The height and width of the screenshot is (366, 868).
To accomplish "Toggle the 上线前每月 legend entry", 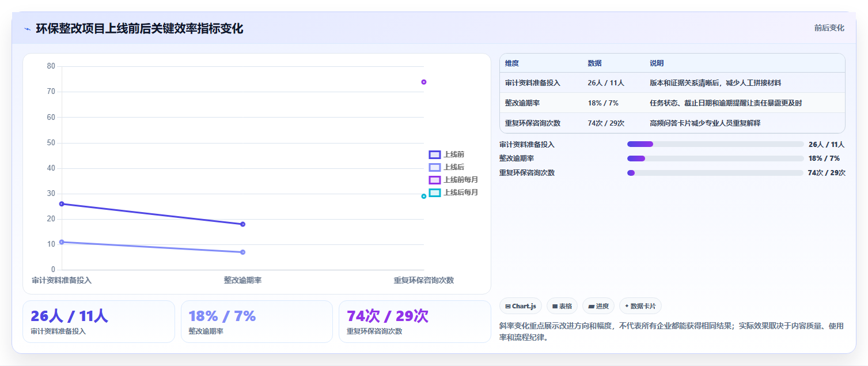I will (x=454, y=180).
